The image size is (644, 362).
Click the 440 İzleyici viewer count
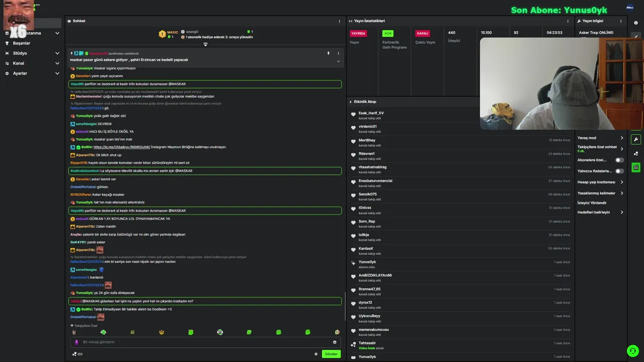[x=454, y=36]
